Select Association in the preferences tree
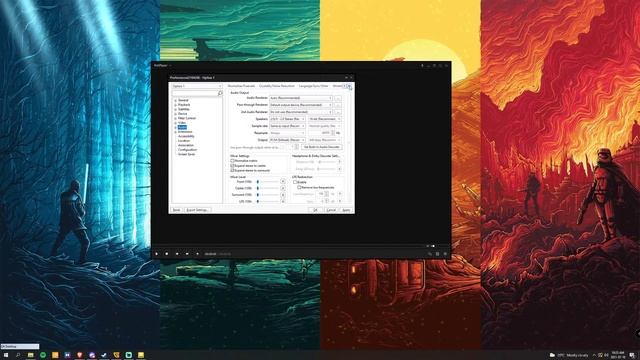This screenshot has width=640, height=360. click(x=186, y=145)
